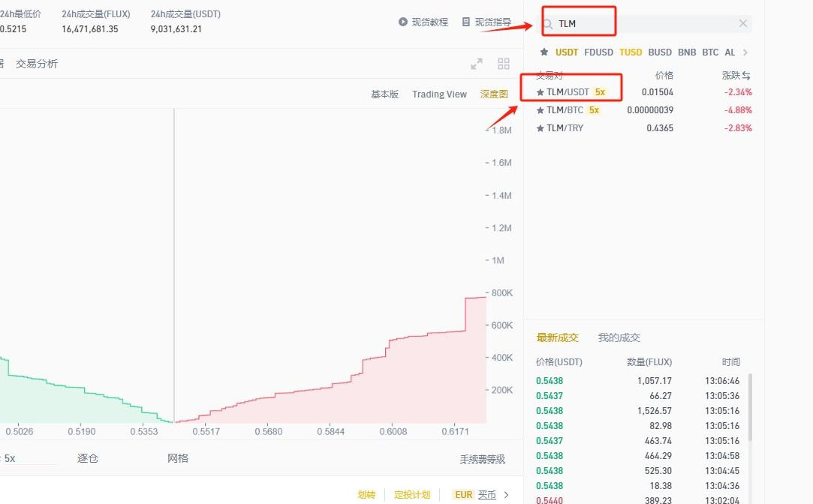Image resolution: width=813 pixels, height=504 pixels.
Task: Expand chart to fullscreen
Action: [x=477, y=64]
